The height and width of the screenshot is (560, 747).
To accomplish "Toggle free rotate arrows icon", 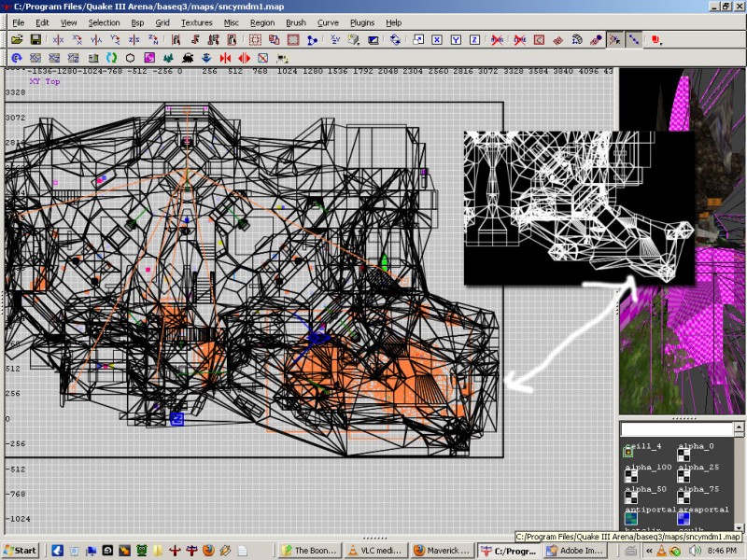I will (x=395, y=40).
